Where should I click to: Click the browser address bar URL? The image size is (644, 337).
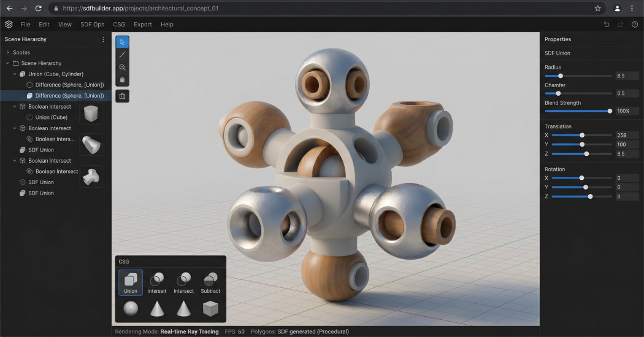[141, 8]
